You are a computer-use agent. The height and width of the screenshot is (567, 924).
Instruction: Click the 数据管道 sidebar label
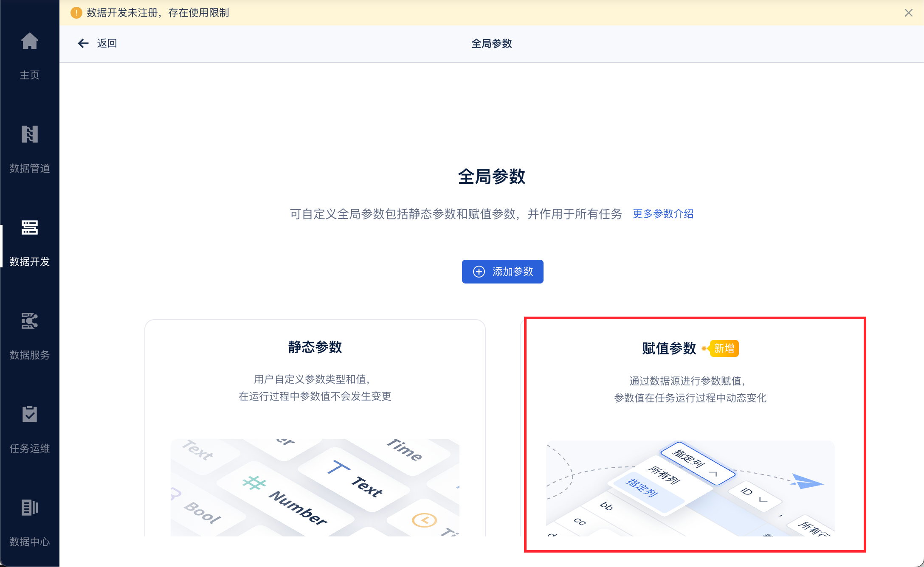pyautogui.click(x=30, y=168)
